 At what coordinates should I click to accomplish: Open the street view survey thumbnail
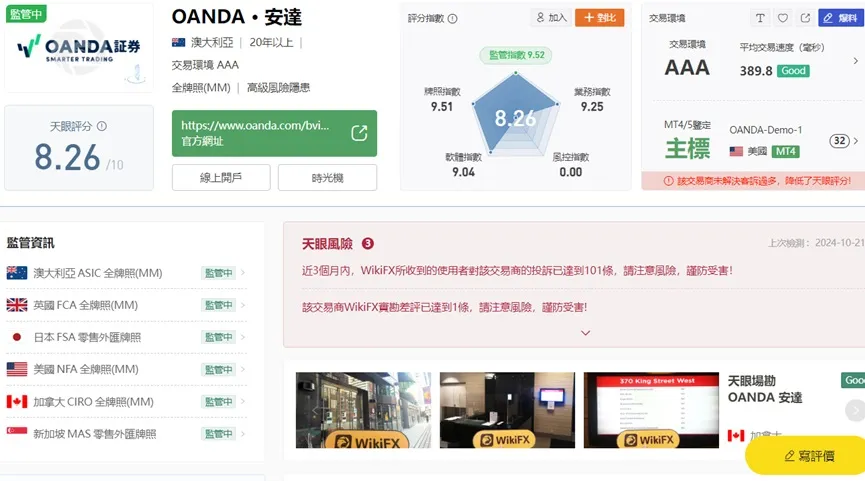pyautogui.click(x=364, y=410)
